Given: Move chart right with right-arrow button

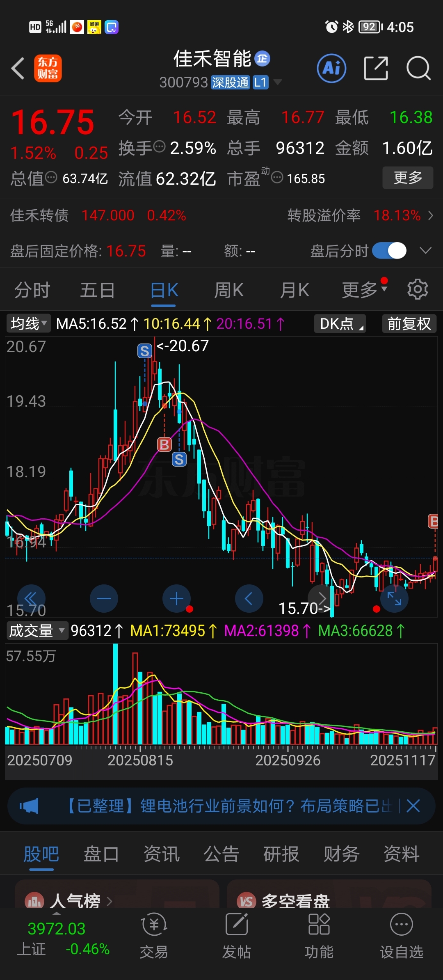Looking at the screenshot, I should tap(322, 599).
